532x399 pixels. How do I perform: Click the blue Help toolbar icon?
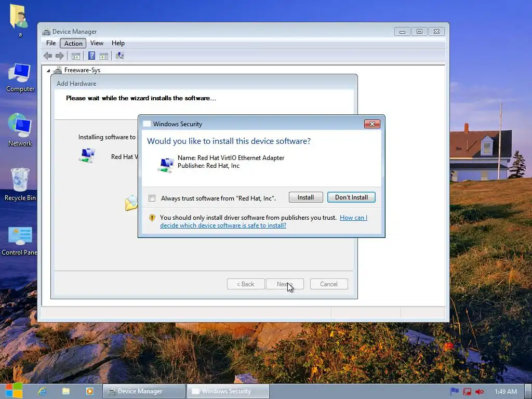91,56
